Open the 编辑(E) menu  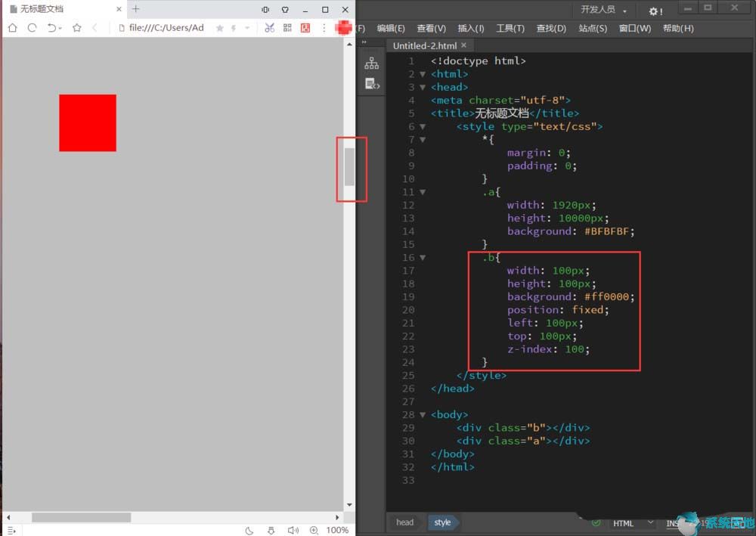tap(391, 29)
